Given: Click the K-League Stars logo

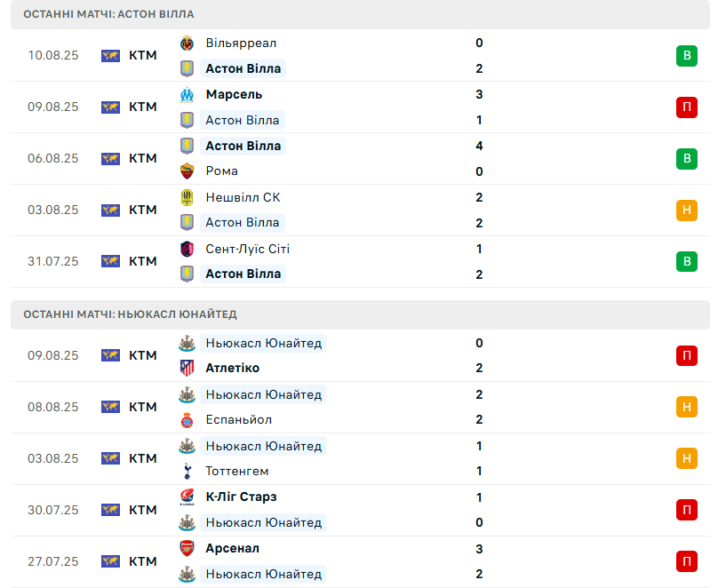Looking at the screenshot, I should coord(187,497).
